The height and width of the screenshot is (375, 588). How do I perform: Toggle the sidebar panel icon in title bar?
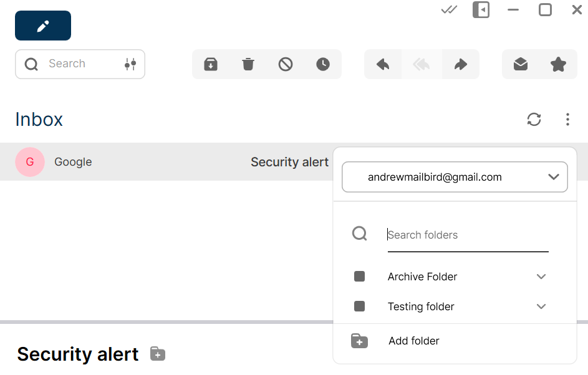coord(481,10)
